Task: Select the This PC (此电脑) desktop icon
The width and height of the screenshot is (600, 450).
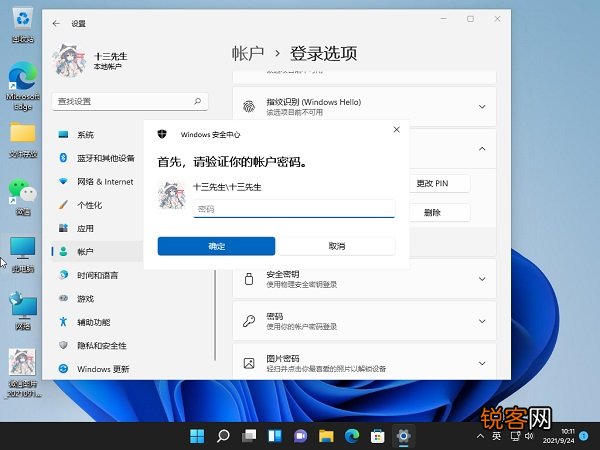Action: pyautogui.click(x=23, y=254)
